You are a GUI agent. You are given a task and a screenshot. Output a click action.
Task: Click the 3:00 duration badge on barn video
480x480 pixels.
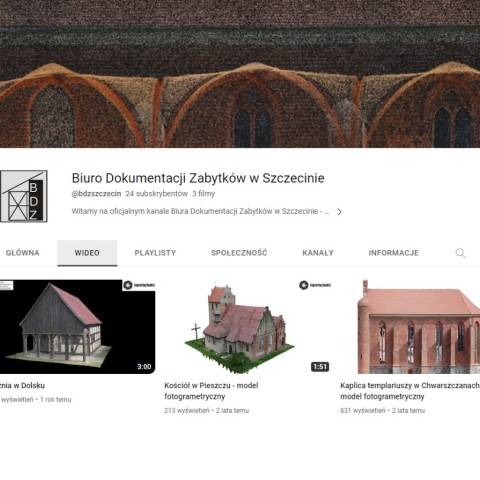(144, 367)
